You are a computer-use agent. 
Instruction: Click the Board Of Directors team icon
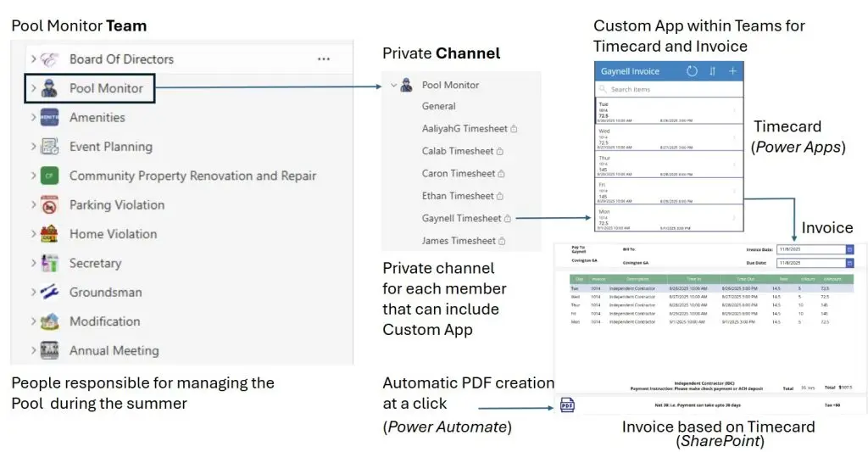[x=49, y=59]
